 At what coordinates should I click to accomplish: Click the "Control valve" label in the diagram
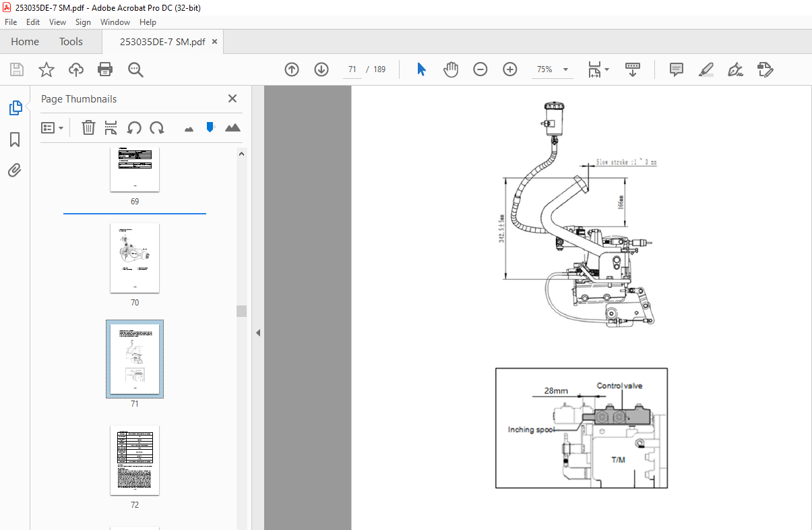point(619,386)
